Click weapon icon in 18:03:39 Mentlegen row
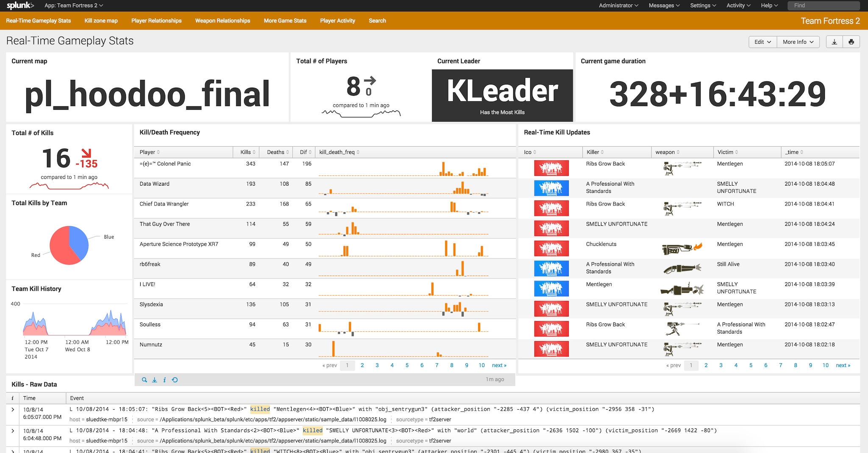Viewport: 868px width, 453px height. [x=682, y=289]
